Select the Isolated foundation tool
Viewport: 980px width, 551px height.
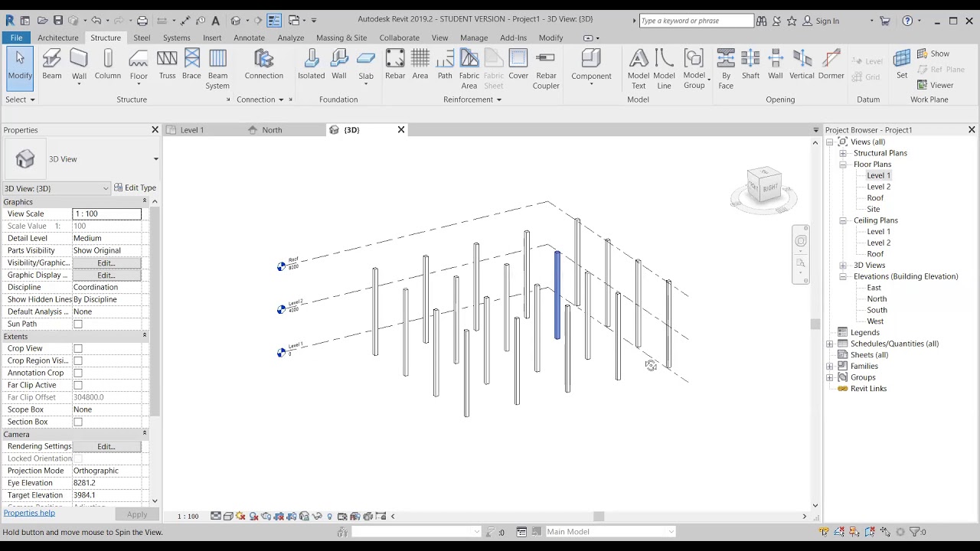(x=311, y=65)
